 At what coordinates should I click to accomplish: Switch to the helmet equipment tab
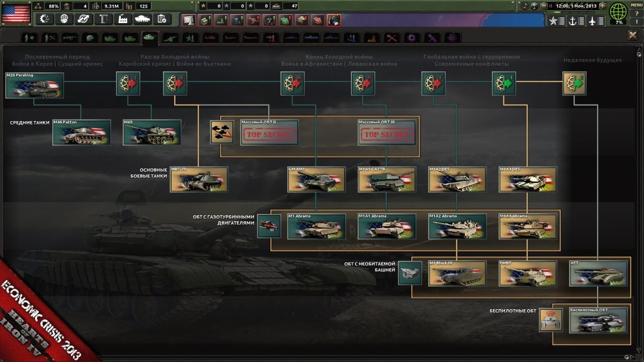pos(90,38)
